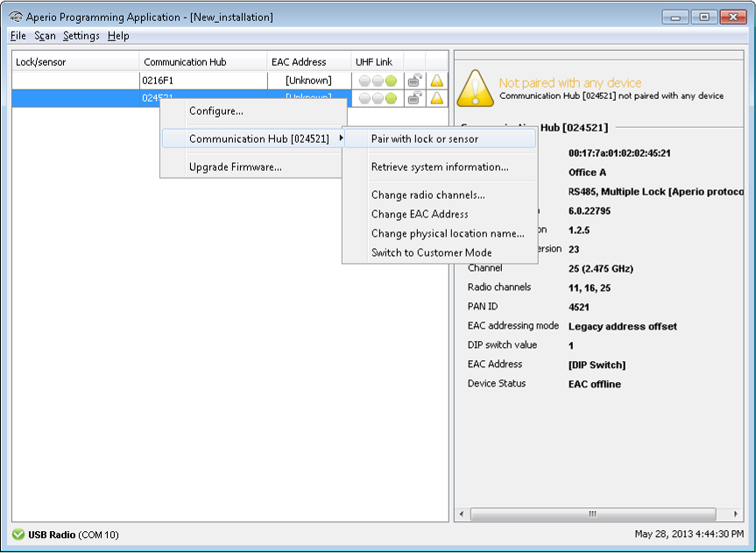Screen dimensions: 756x553
Task: Open the Scan menu
Action: pyautogui.click(x=45, y=36)
